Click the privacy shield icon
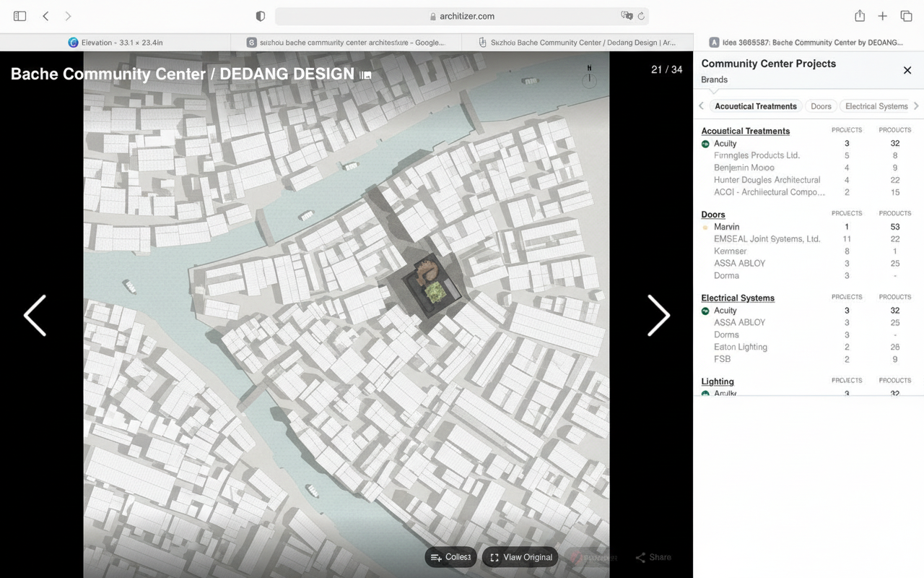Screen dimensions: 924x578 click(x=261, y=16)
